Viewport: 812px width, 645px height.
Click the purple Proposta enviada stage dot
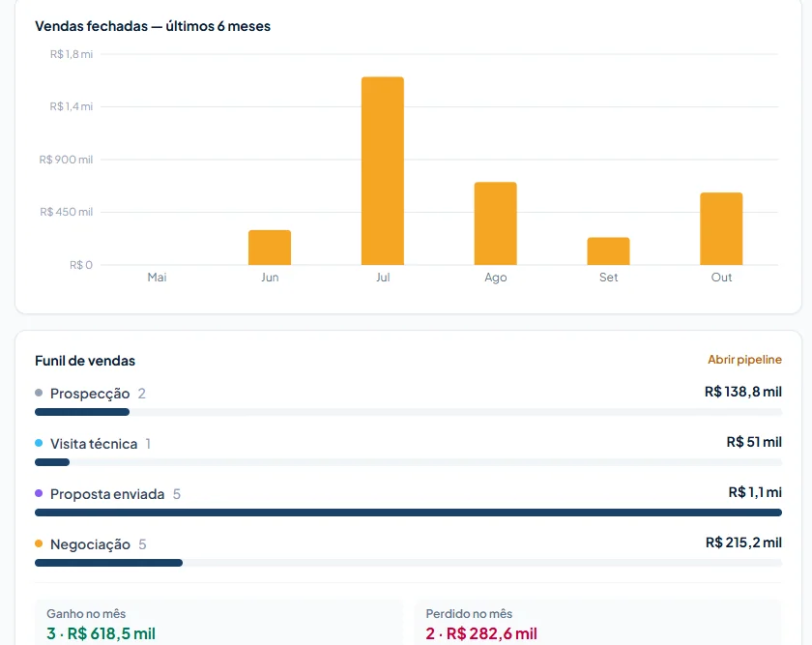pyautogui.click(x=39, y=493)
